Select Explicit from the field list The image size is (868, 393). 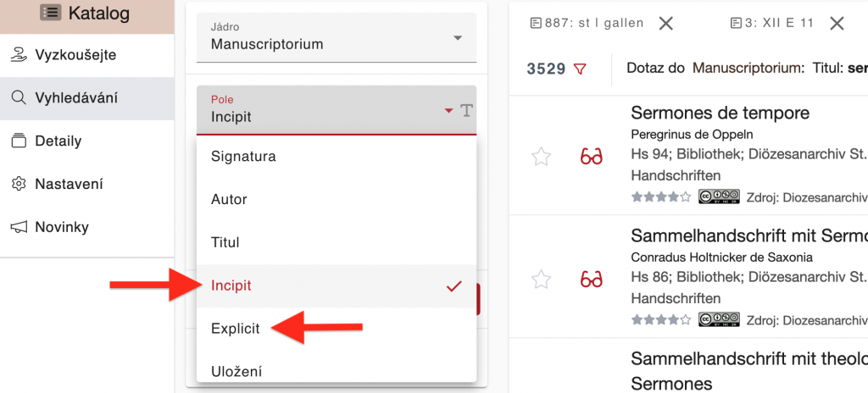pyautogui.click(x=236, y=329)
